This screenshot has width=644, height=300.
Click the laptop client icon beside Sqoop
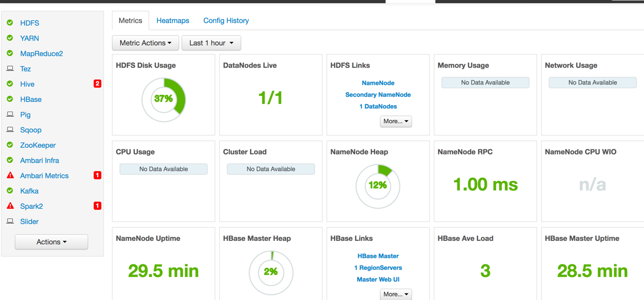click(x=10, y=130)
